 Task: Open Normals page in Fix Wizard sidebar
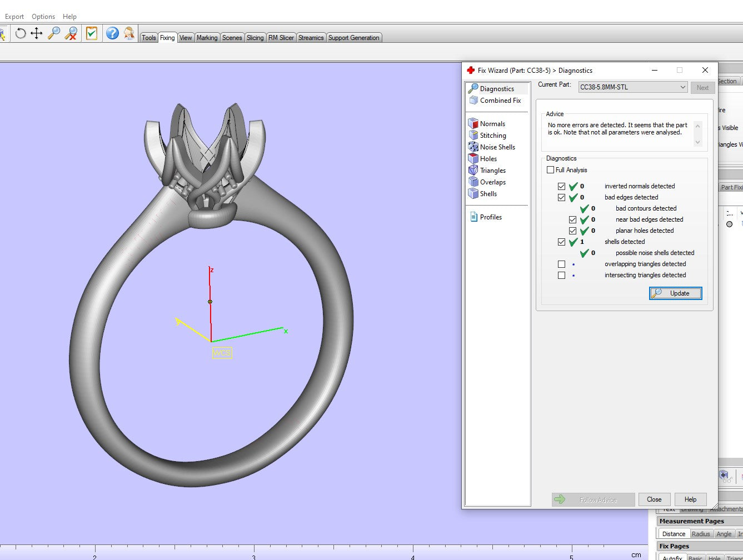(x=492, y=124)
